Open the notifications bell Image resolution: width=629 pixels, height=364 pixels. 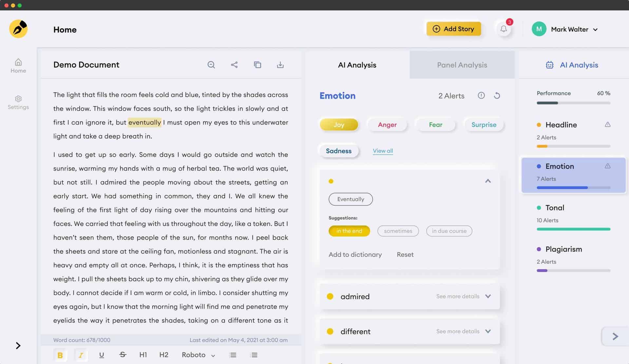504,29
